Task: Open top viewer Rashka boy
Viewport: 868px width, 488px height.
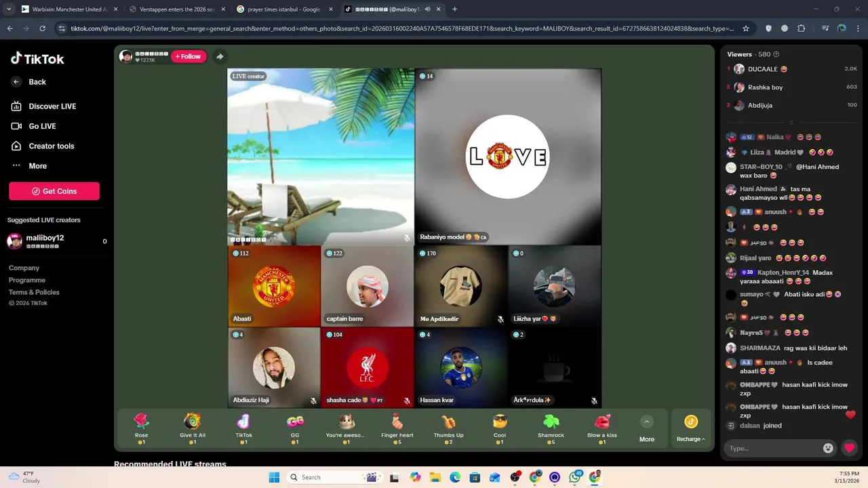Action: 791,87
